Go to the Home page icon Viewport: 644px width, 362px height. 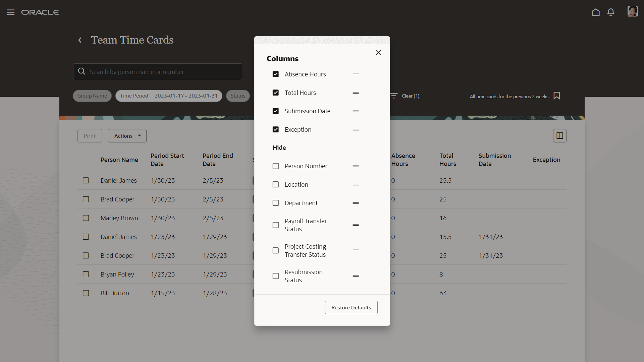(595, 12)
